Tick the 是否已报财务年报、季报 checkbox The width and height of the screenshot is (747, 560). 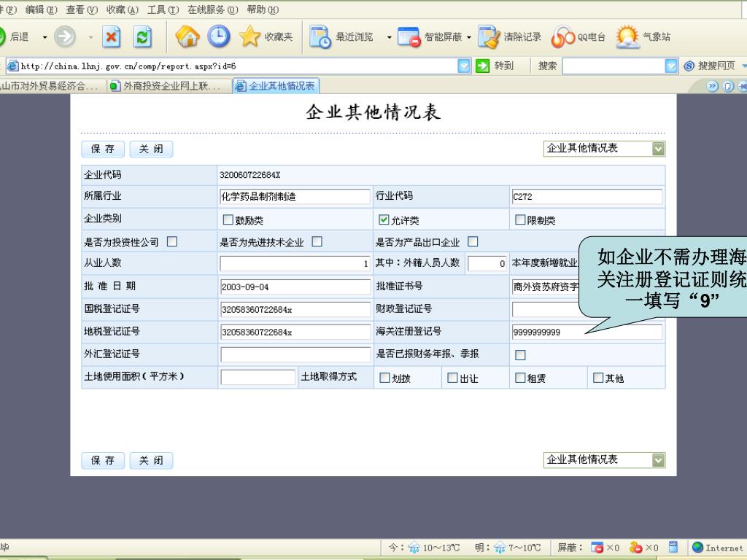click(x=521, y=355)
